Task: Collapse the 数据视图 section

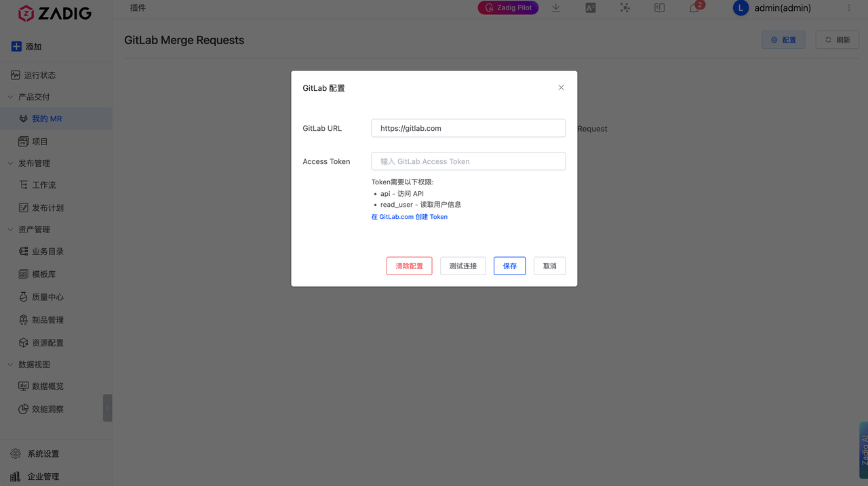Action: click(10, 365)
